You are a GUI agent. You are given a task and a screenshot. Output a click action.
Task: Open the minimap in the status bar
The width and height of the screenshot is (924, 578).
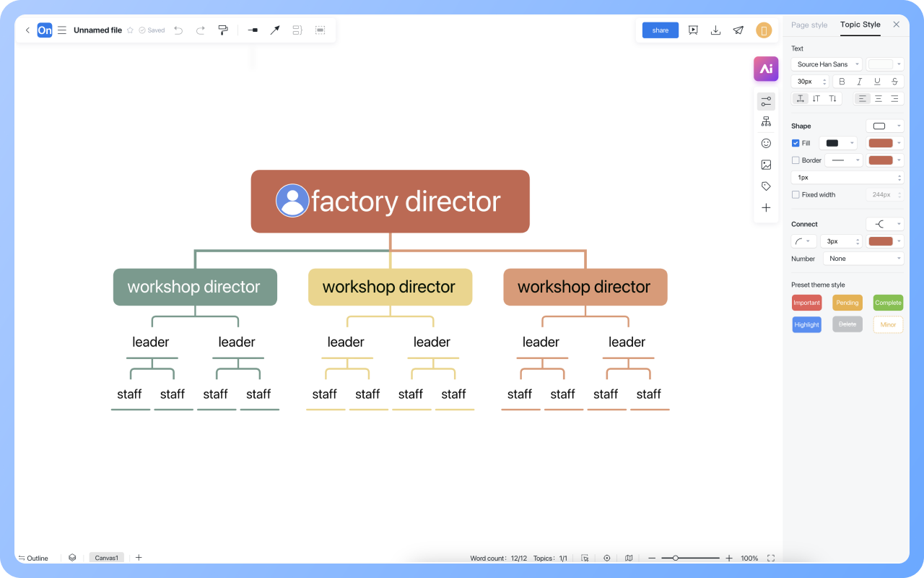tap(629, 558)
